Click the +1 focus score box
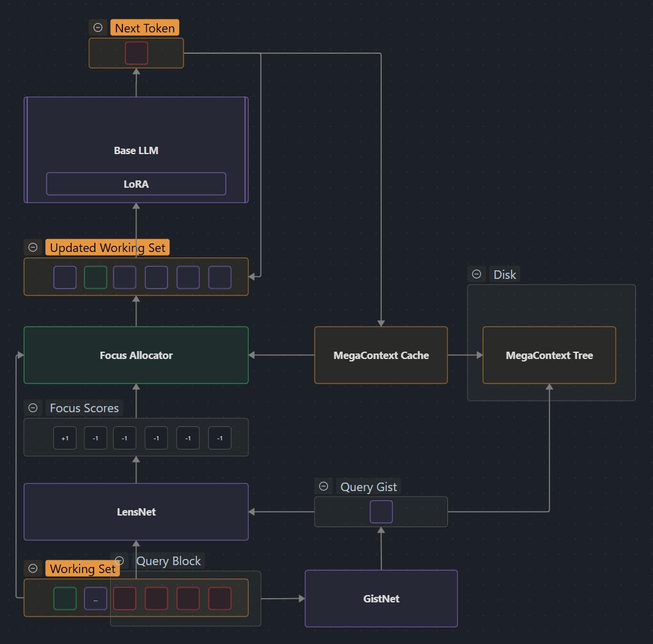 pyautogui.click(x=65, y=438)
